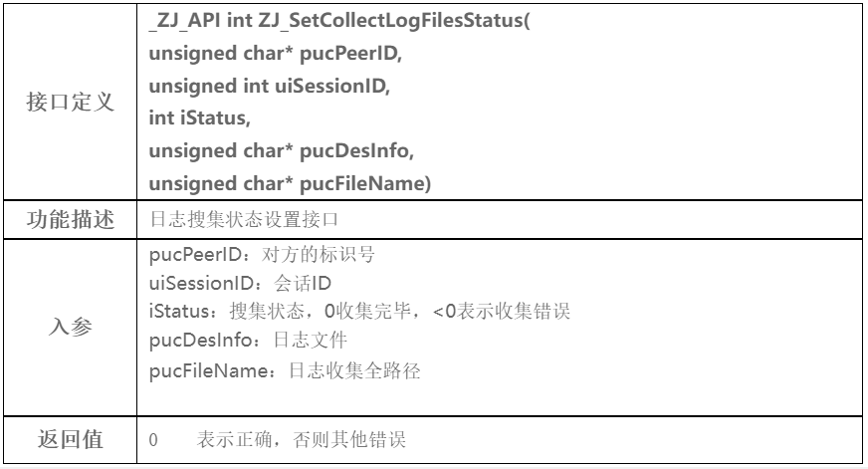Select the 返回值 header cell
Screen dimensions: 868x469
(71, 440)
